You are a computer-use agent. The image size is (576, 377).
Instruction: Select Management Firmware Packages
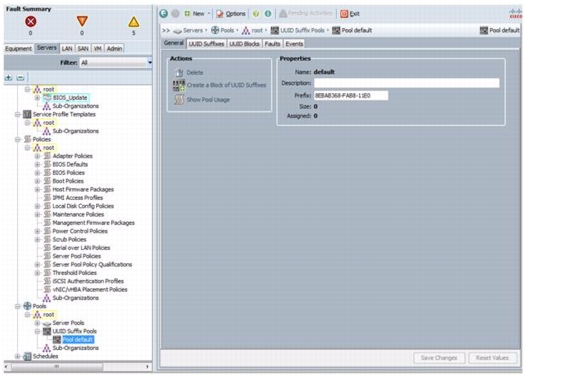(93, 223)
